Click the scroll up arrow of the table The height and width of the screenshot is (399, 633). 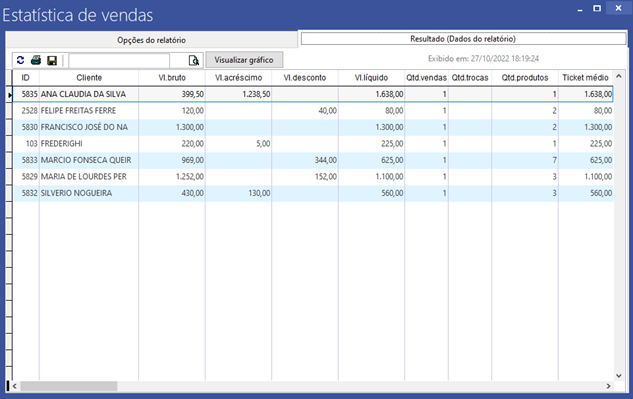[x=618, y=76]
